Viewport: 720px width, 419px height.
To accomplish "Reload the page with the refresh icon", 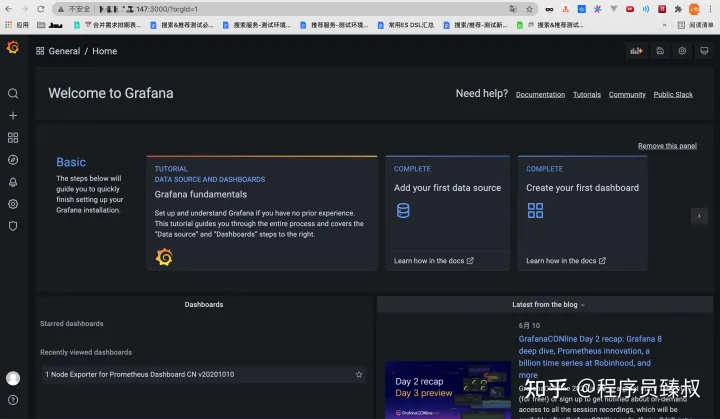I will coord(40,9).
